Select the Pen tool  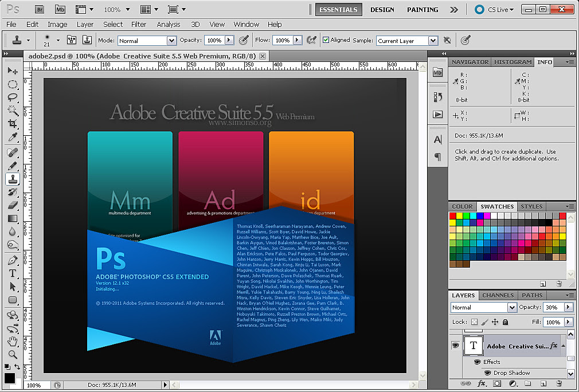(13, 260)
